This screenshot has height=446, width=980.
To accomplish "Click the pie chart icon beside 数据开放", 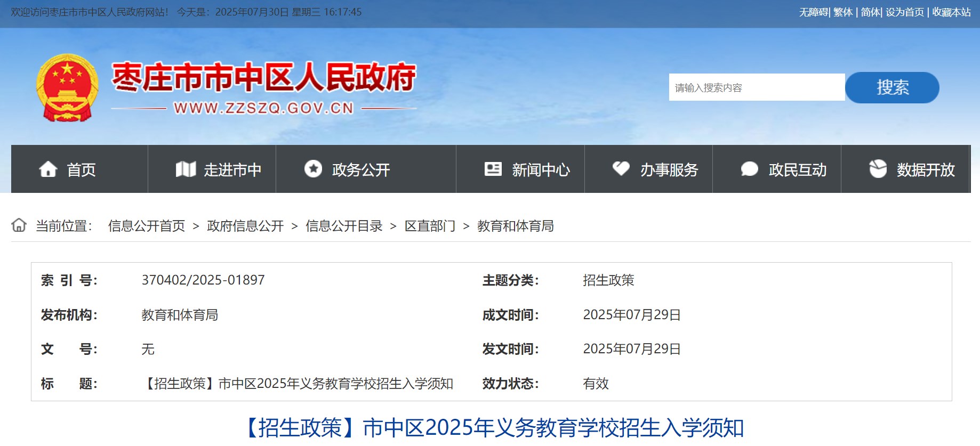I will click(878, 169).
